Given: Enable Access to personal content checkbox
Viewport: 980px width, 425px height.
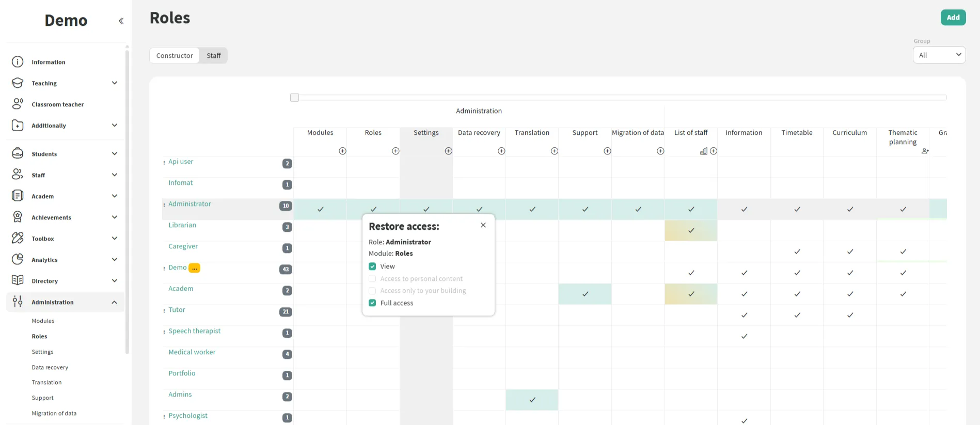Looking at the screenshot, I should pos(372,279).
